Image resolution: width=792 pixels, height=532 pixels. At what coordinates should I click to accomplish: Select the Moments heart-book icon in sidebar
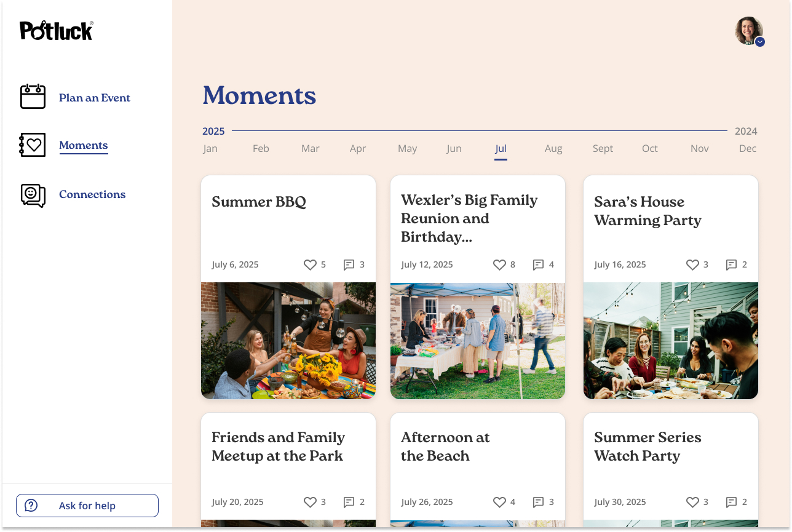coord(33,145)
